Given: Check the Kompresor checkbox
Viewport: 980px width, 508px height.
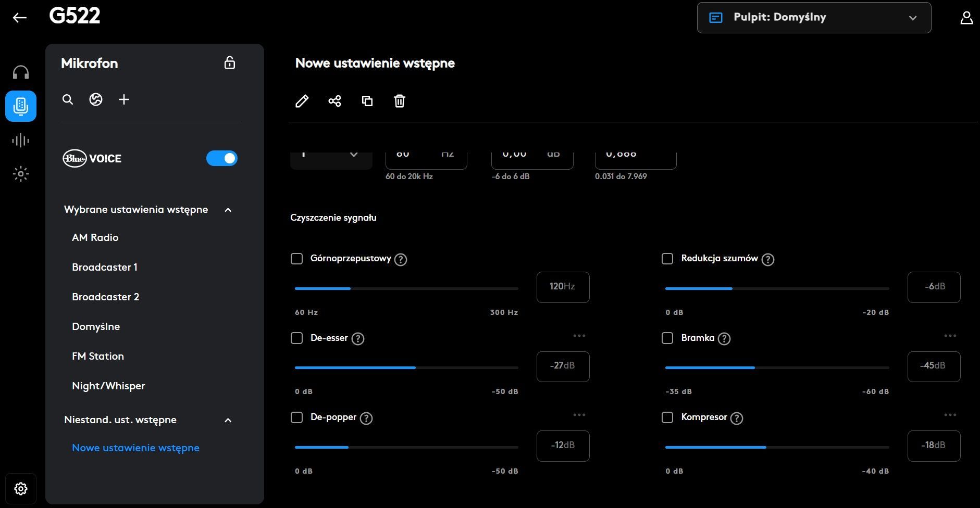Looking at the screenshot, I should point(667,417).
